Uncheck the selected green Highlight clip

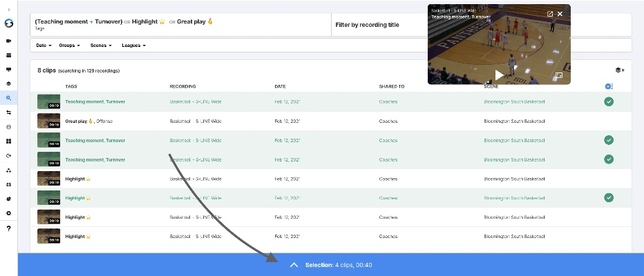[x=608, y=198]
